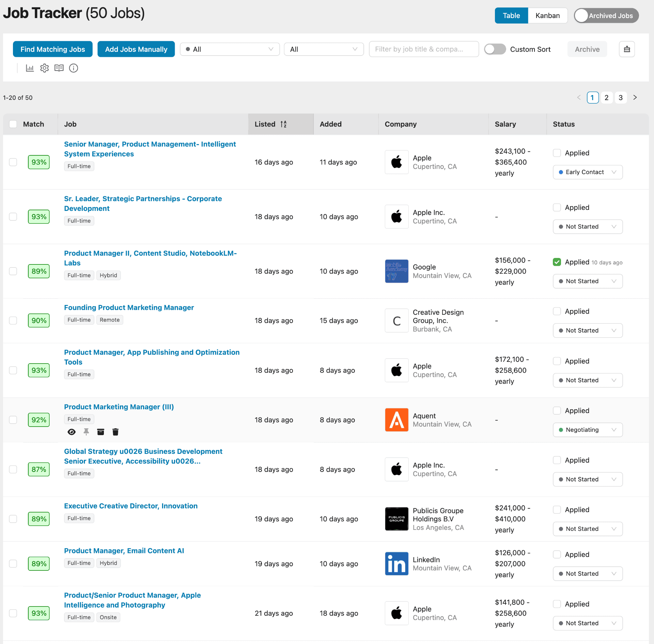Click the eye icon under Product Marketing Manager (III)

pyautogui.click(x=72, y=432)
